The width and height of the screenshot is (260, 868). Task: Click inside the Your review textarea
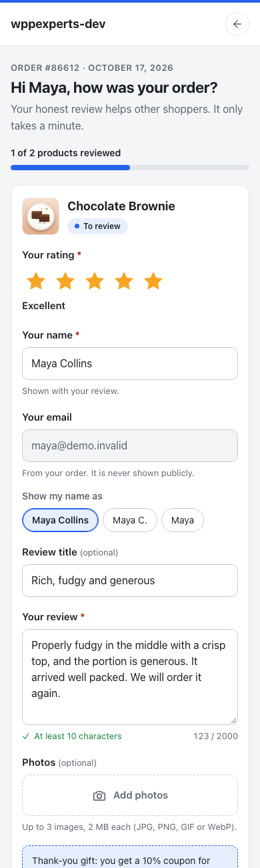click(130, 676)
